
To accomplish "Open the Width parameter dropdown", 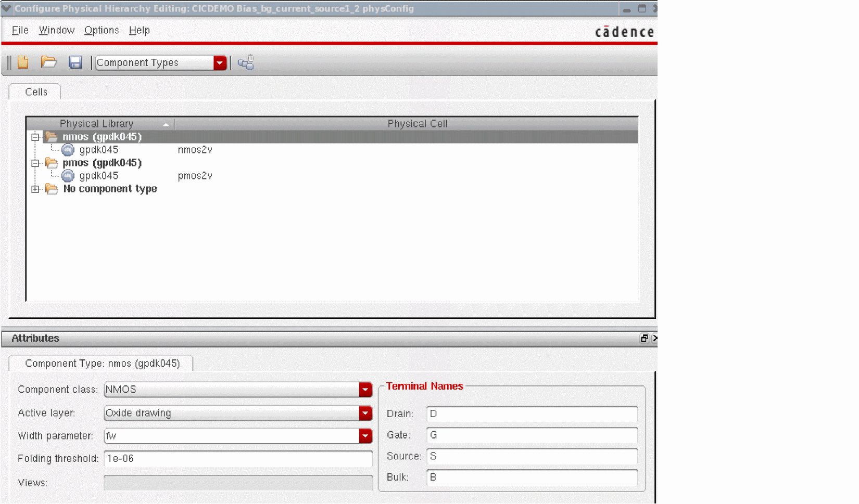I will (365, 436).
